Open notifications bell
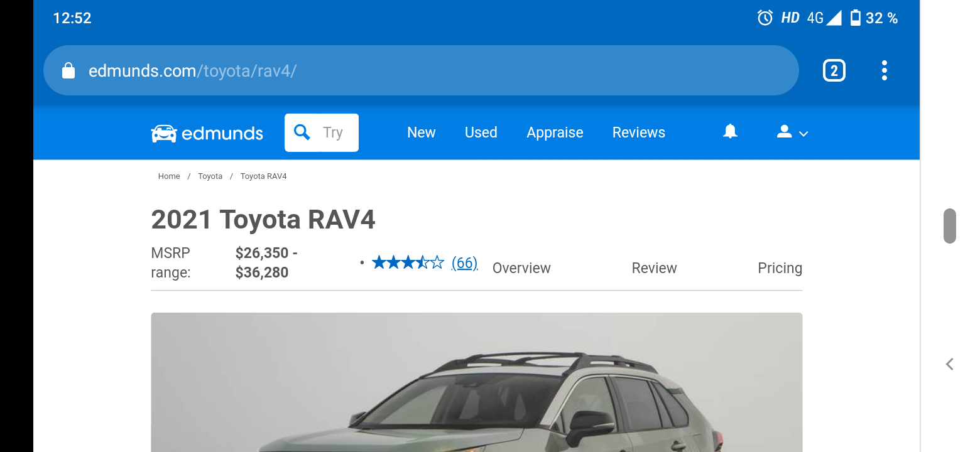Image resolution: width=980 pixels, height=452 pixels. click(x=730, y=131)
